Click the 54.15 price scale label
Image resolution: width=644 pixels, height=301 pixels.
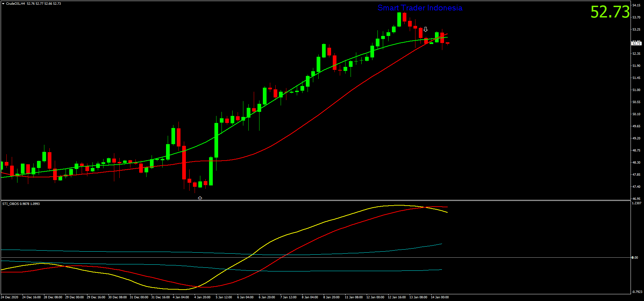click(x=636, y=5)
